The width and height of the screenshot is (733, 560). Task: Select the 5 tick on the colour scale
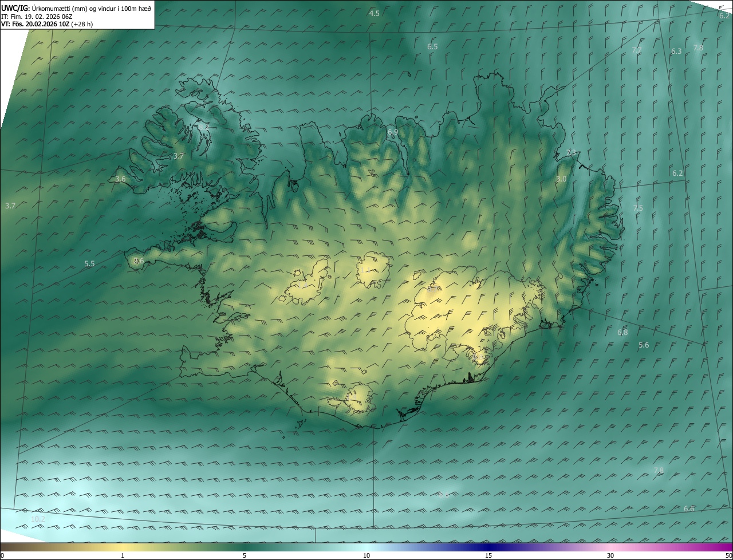pos(245,556)
